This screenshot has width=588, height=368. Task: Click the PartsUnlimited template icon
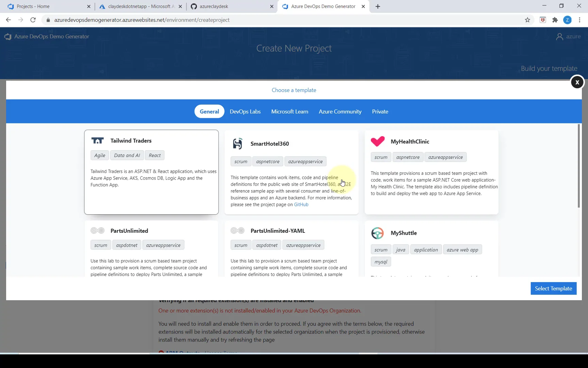coord(97,230)
